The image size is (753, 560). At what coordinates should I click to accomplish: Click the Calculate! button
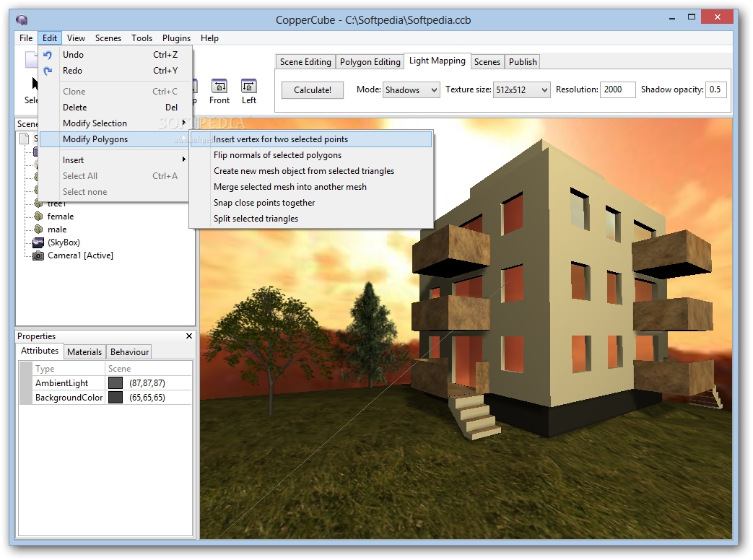pyautogui.click(x=312, y=90)
